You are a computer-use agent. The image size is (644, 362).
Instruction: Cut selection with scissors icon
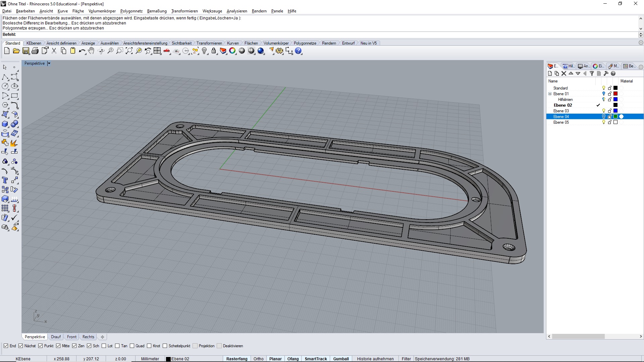[54, 51]
